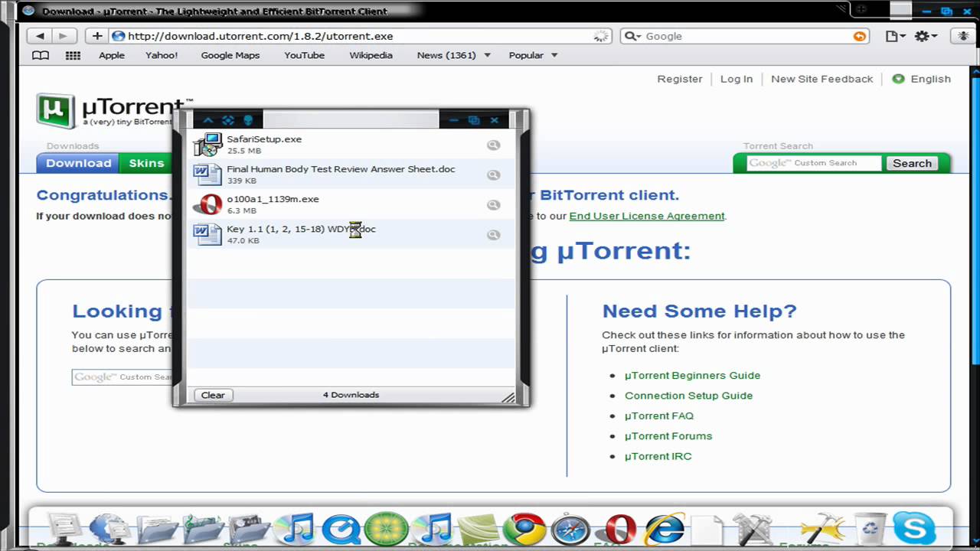This screenshot has height=551, width=980.
Task: Open QuickTime from the dock
Action: pyautogui.click(x=341, y=530)
